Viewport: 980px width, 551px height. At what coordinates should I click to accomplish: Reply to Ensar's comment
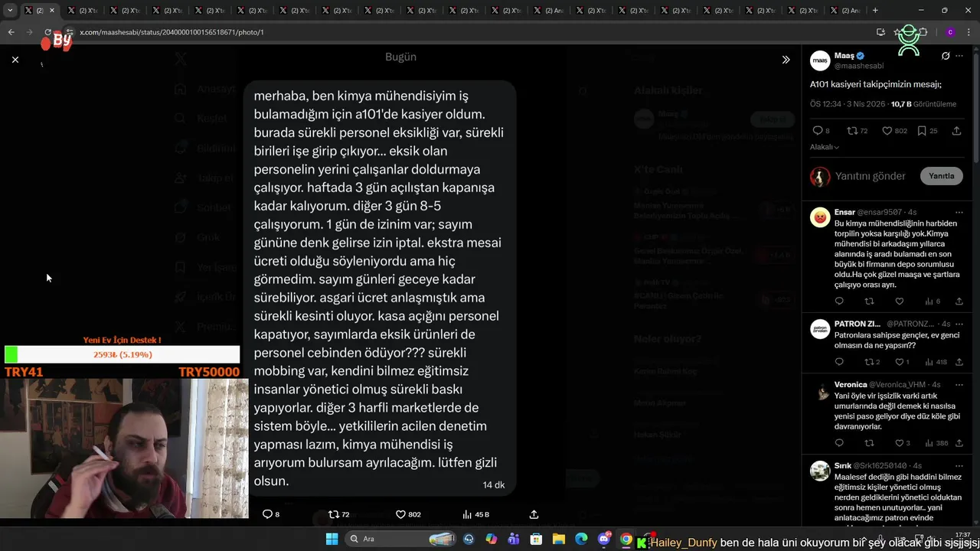[x=839, y=302]
